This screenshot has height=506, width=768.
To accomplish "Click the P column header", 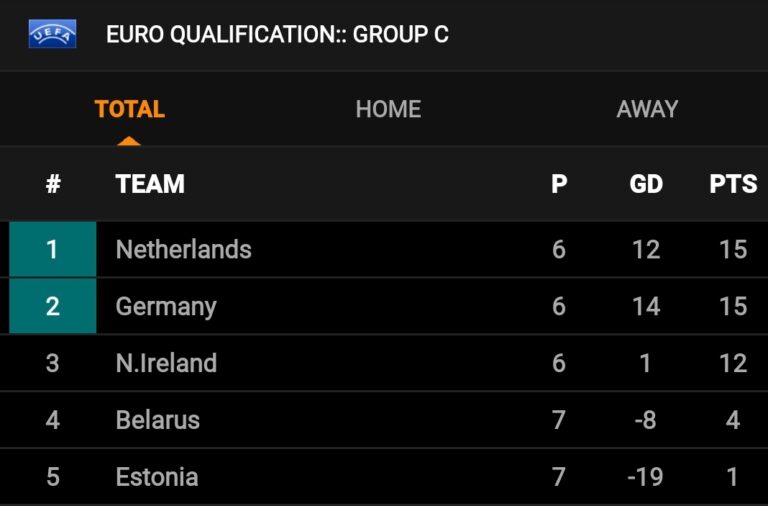I will pyautogui.click(x=559, y=184).
